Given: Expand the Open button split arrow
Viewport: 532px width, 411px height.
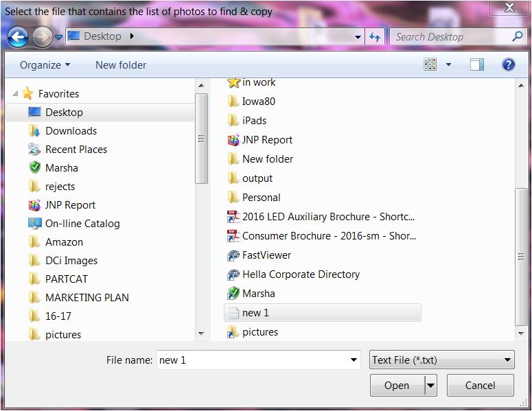Looking at the screenshot, I should 430,386.
